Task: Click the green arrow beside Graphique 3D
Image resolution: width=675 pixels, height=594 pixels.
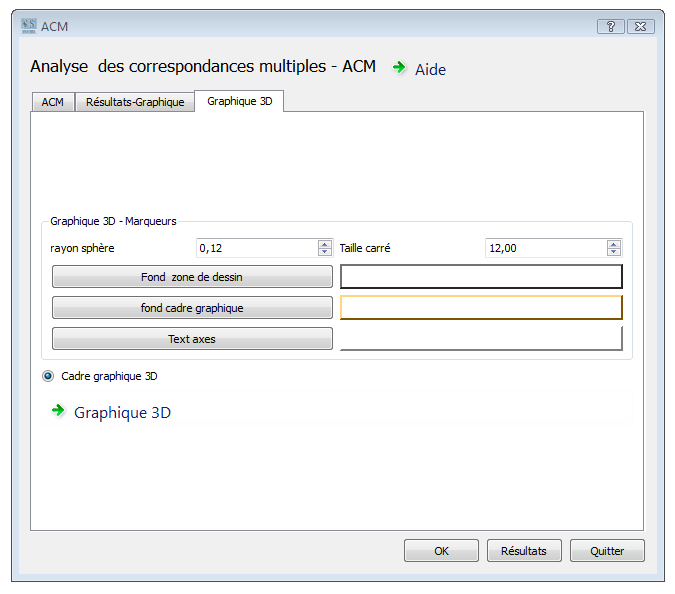Action: point(58,411)
